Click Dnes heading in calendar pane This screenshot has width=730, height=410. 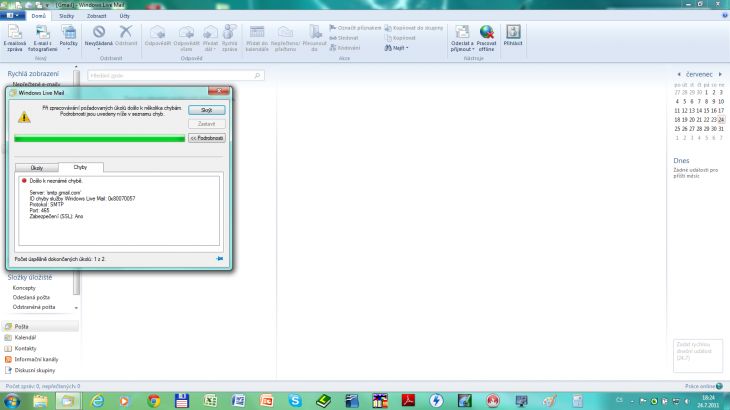coord(681,161)
